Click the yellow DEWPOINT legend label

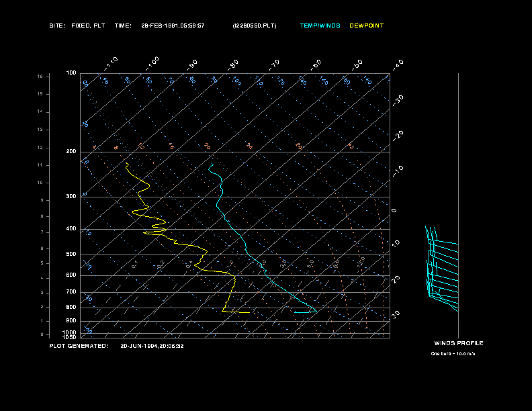(367, 26)
